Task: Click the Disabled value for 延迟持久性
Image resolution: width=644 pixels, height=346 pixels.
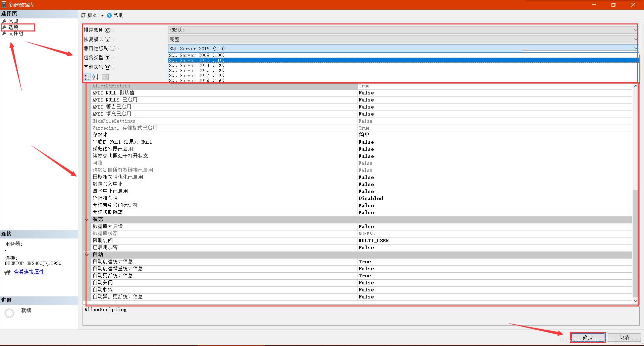Action: [x=371, y=199]
